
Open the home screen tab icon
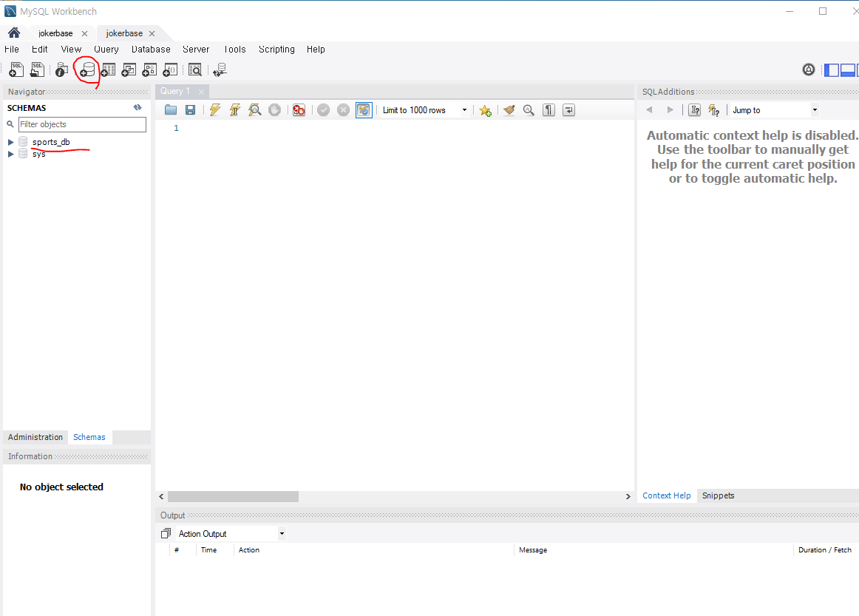[x=14, y=33]
